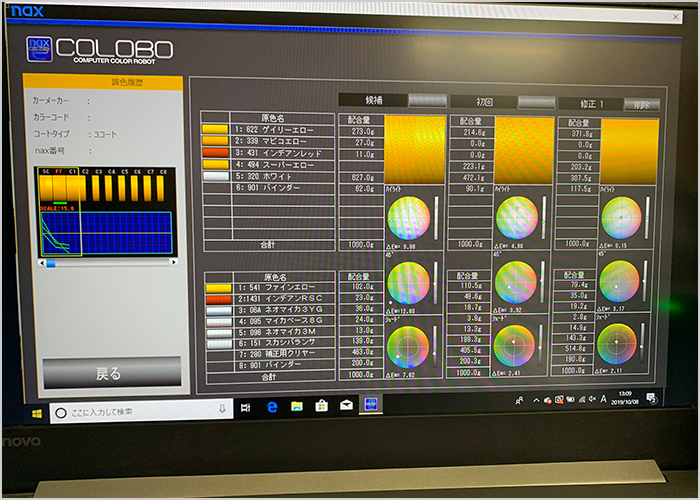Screen dimensions: 700x500
Task: Click the swatch for 06A ネオマイカ3YG
Action: pyautogui.click(x=219, y=310)
